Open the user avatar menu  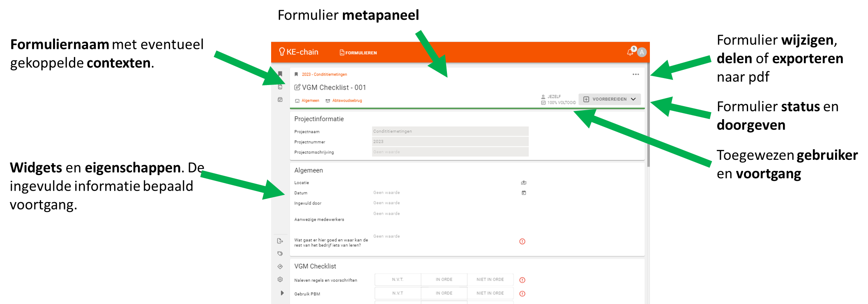pos(642,52)
